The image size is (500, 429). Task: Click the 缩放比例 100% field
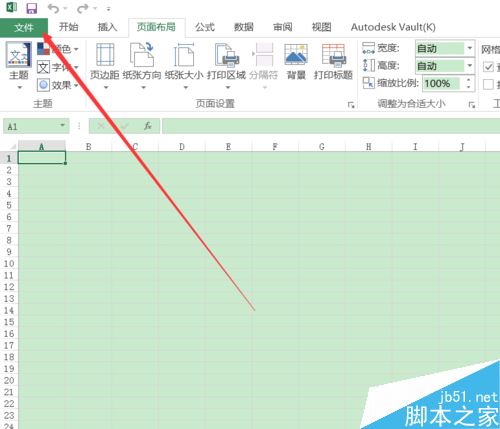coord(441,83)
